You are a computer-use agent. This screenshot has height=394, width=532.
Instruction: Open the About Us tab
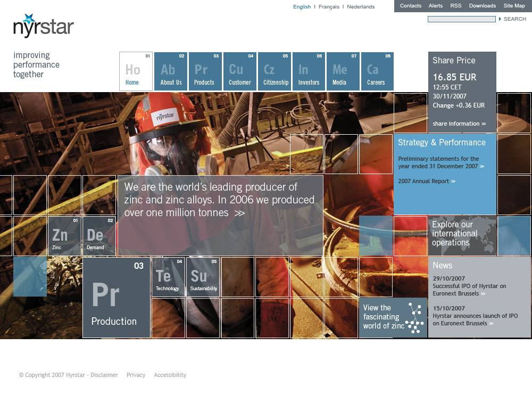171,71
